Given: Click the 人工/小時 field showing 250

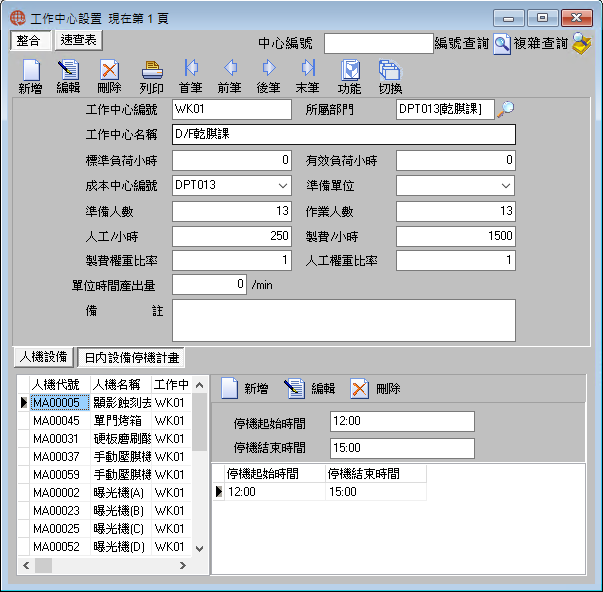Looking at the screenshot, I should [x=232, y=236].
